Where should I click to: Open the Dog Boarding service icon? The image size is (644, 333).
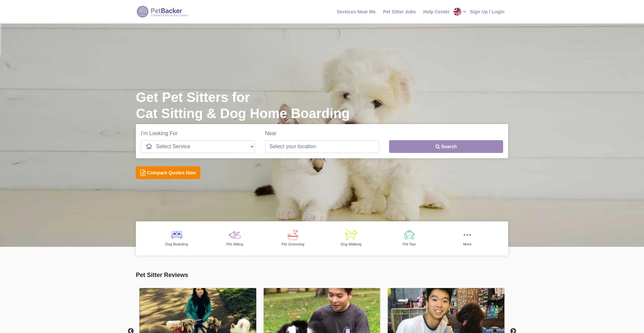[x=177, y=235]
